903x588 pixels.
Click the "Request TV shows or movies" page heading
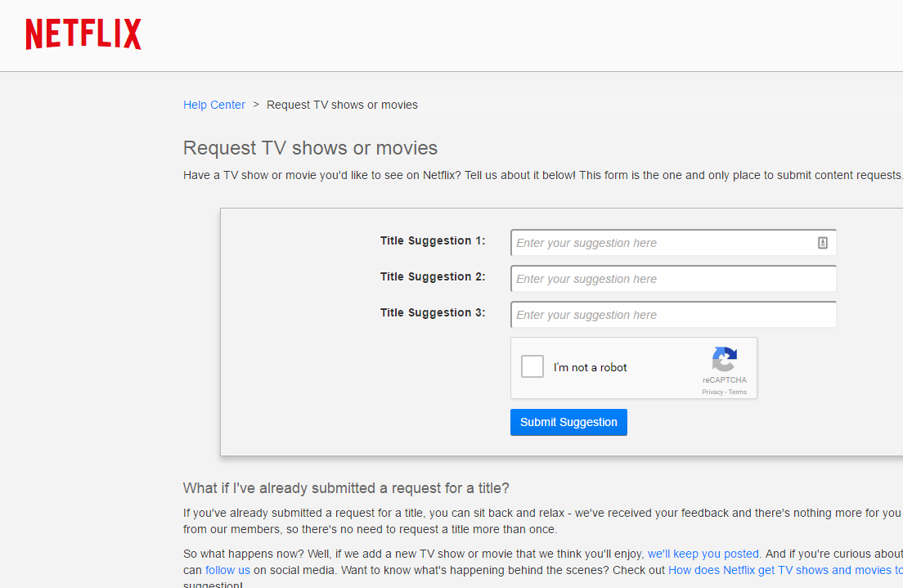coord(311,148)
